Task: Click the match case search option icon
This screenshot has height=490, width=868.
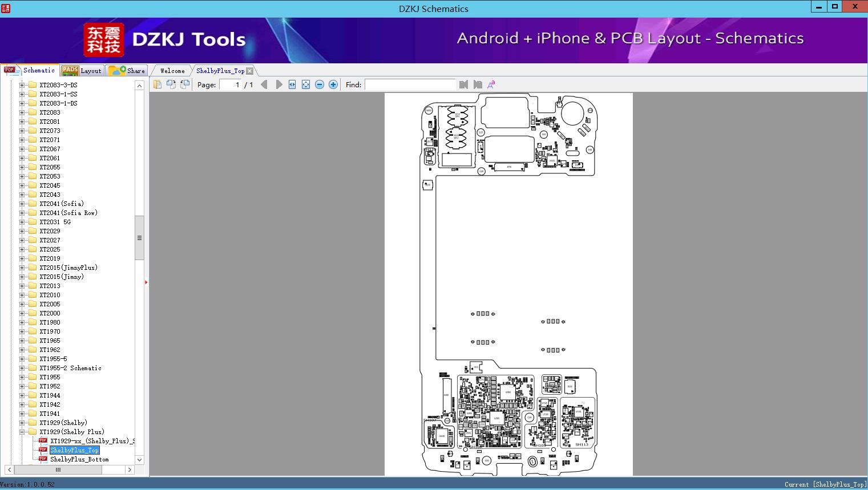Action: (491, 84)
